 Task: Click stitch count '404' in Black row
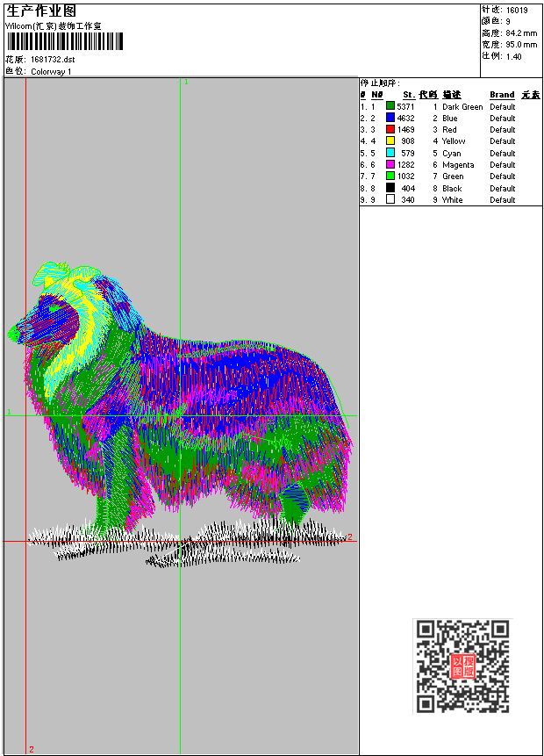pos(408,189)
